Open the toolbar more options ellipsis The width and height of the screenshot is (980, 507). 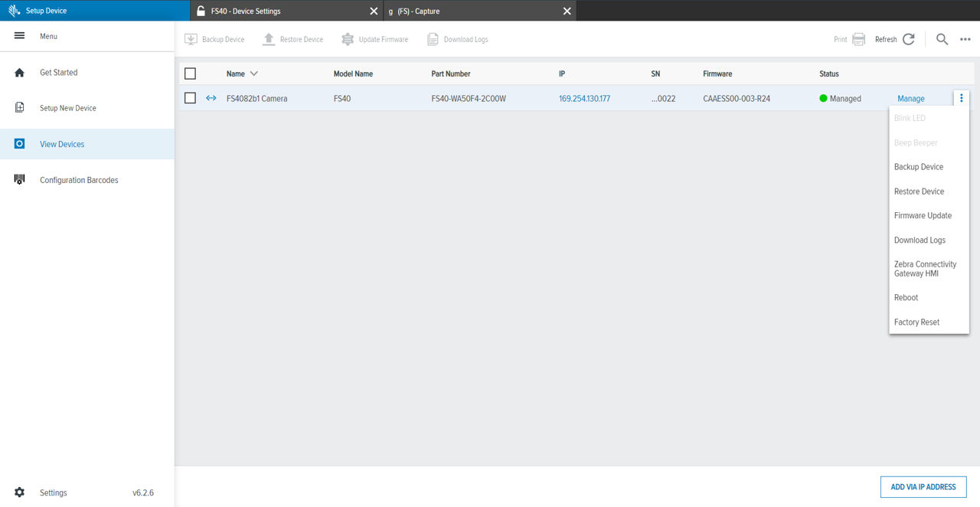[x=965, y=40]
